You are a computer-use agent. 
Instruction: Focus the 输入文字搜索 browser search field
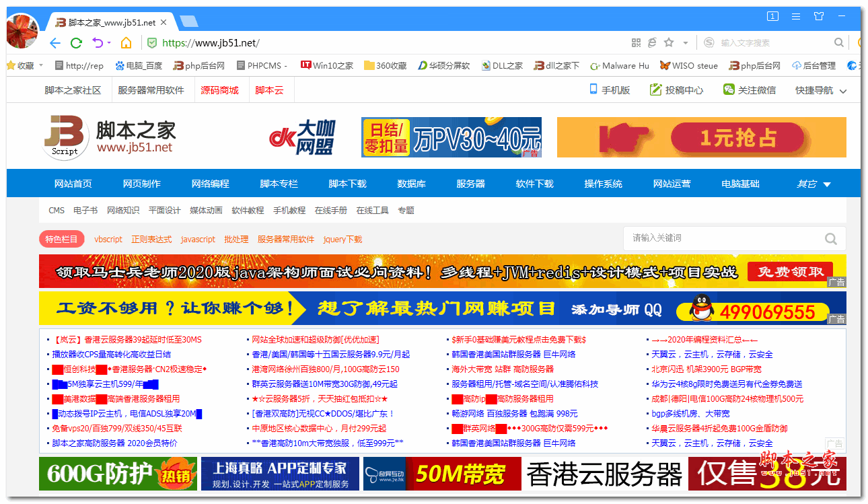[x=746, y=43]
